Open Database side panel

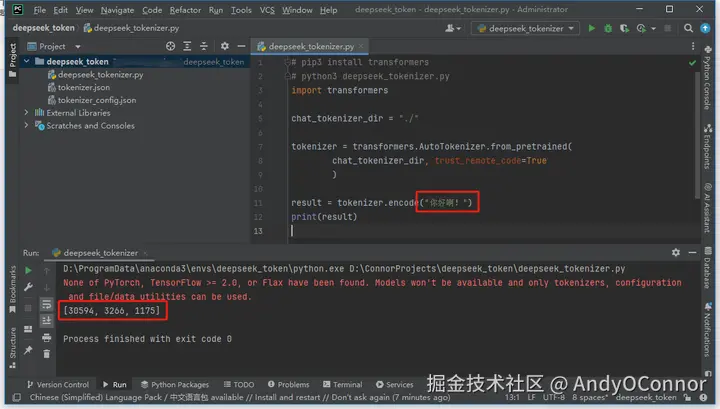click(x=707, y=268)
